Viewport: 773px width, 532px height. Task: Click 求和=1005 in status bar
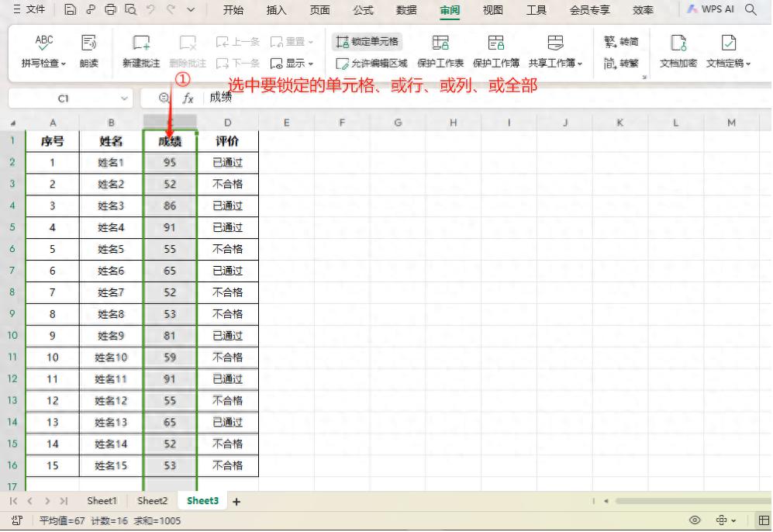157,520
